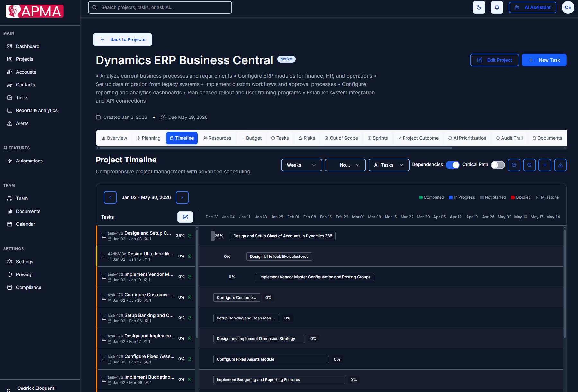Viewport: 578px width, 392px height.
Task: Click the New Task button
Action: pyautogui.click(x=544, y=60)
